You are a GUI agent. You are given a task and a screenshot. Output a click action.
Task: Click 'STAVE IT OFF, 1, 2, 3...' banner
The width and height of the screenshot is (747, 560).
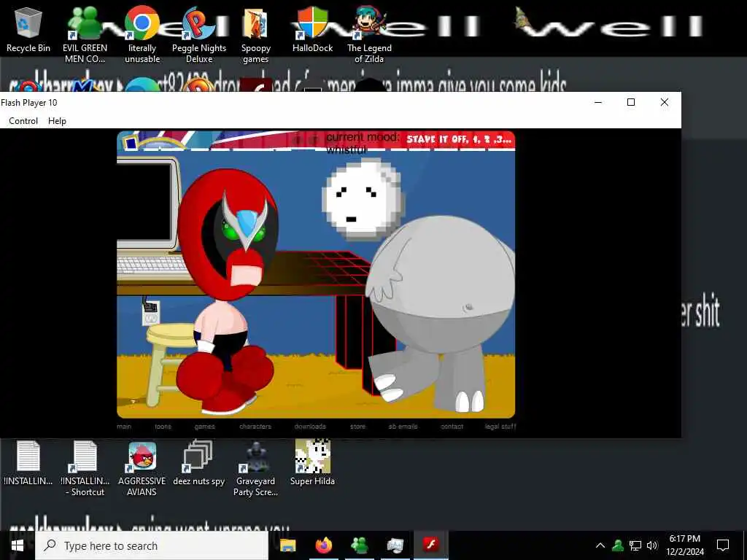click(459, 139)
